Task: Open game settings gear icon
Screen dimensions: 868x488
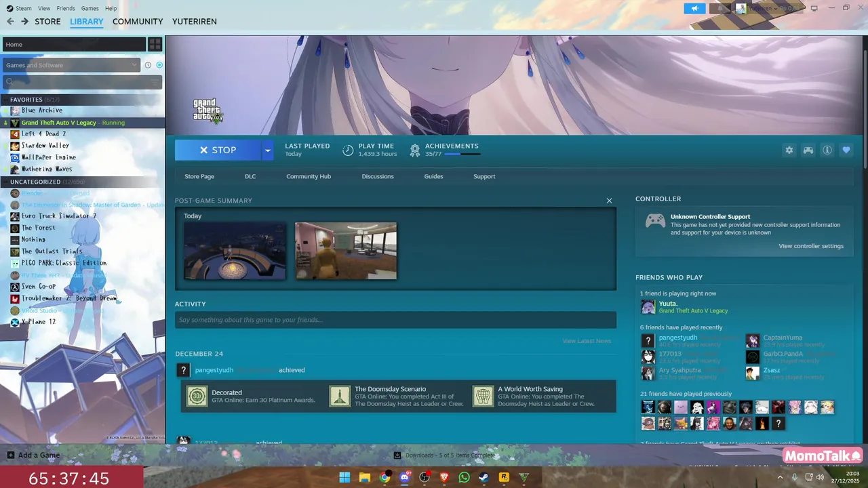Action: 789,150
